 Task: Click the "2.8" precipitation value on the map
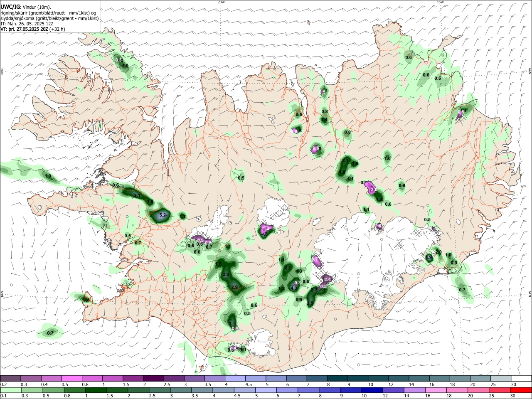tap(226, 275)
